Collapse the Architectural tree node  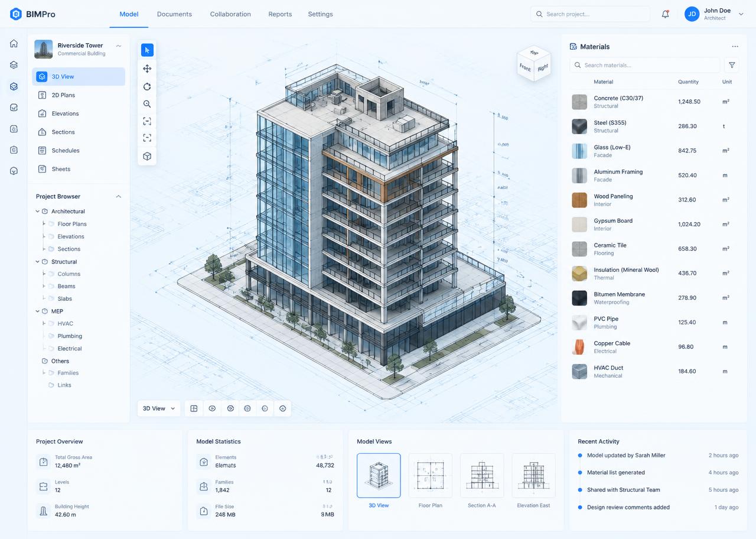(38, 212)
